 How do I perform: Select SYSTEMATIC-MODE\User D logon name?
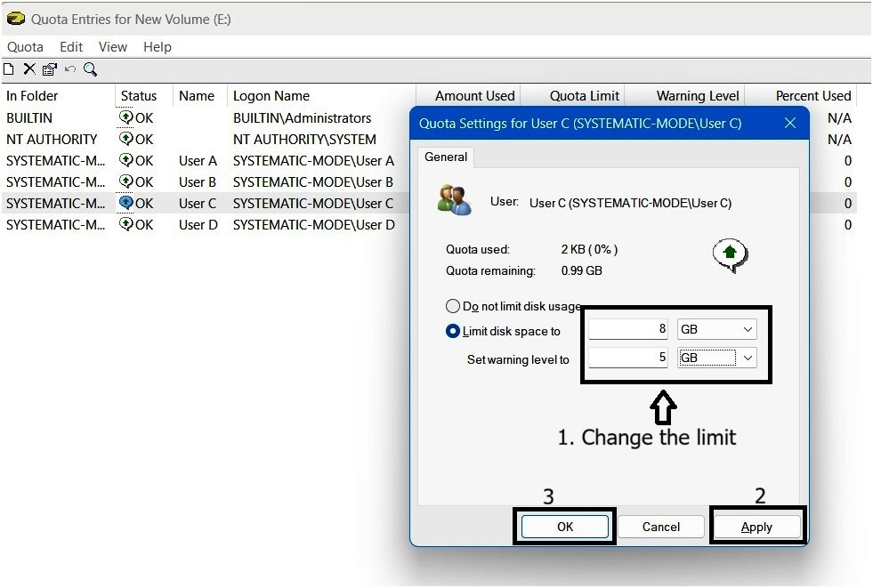coord(313,225)
